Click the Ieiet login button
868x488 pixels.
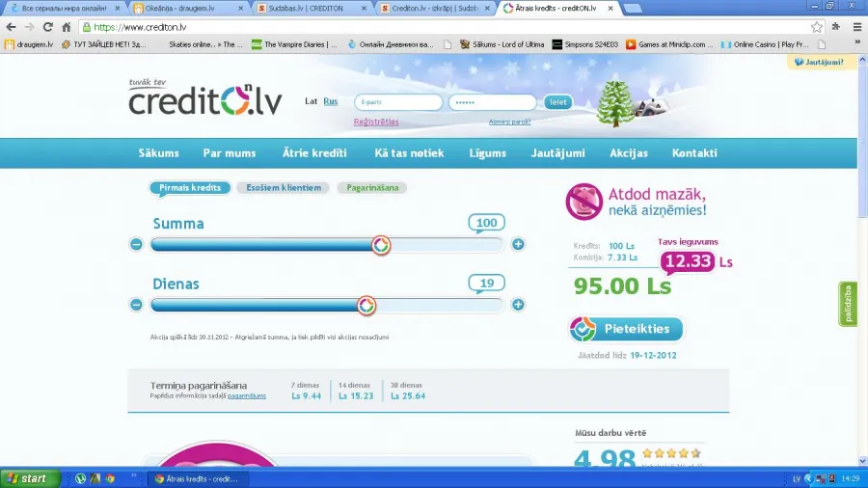[558, 102]
